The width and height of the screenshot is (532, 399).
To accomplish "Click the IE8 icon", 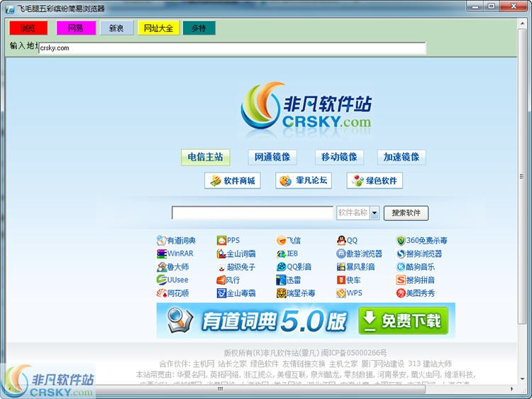I will tap(282, 253).
